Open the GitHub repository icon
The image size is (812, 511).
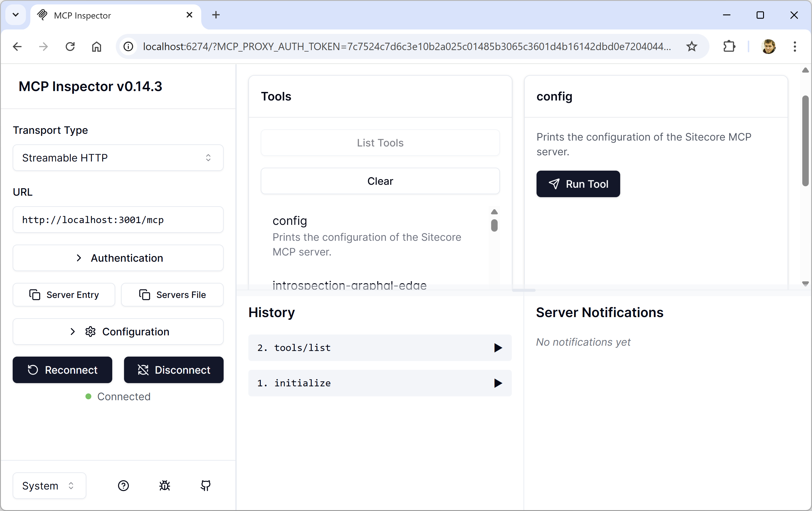(206, 486)
